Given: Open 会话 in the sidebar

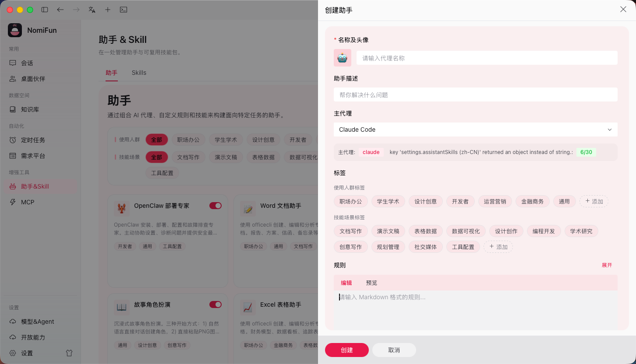Looking at the screenshot, I should pos(40,63).
